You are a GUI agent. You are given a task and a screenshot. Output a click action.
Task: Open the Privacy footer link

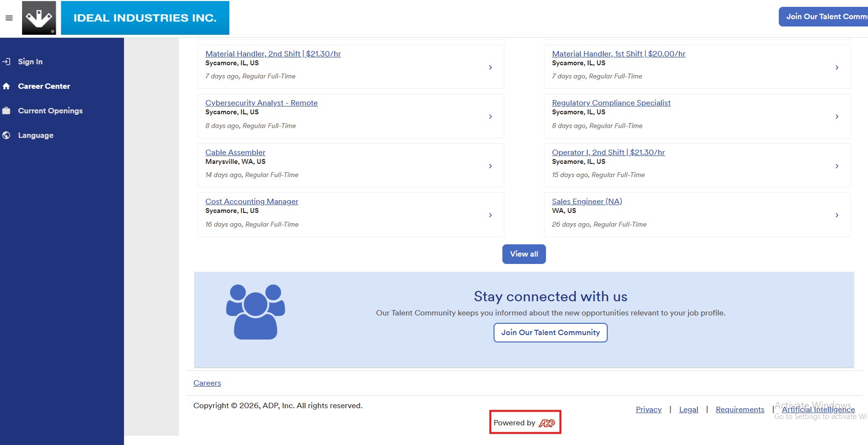(648, 410)
